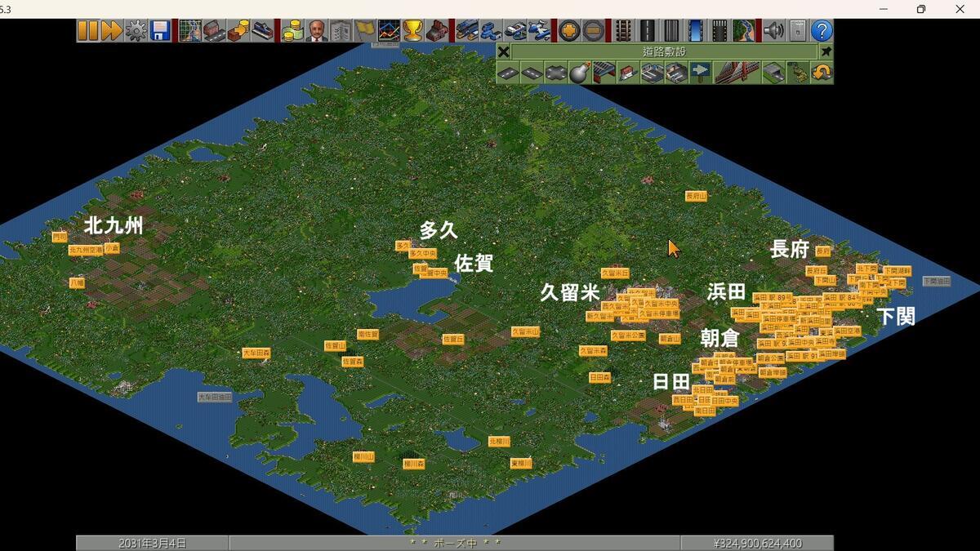
Task: Click the 大牟田油田 sign
Action: [x=215, y=397]
